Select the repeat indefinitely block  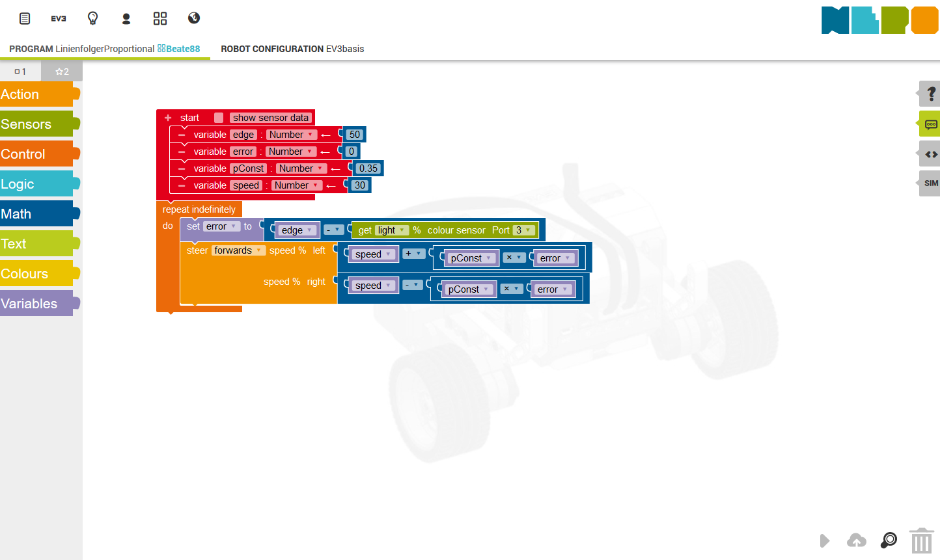199,209
